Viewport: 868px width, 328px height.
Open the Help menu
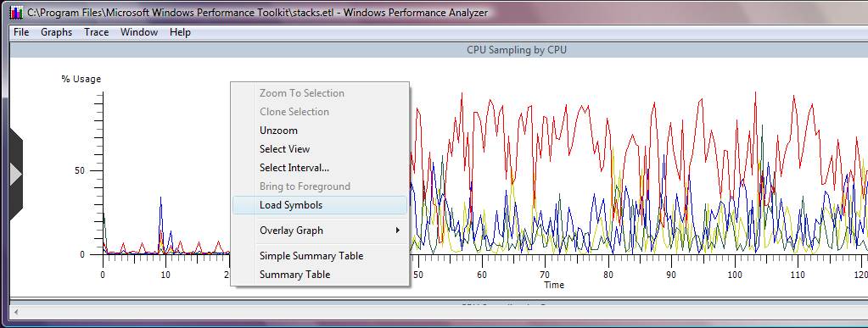pos(180,32)
